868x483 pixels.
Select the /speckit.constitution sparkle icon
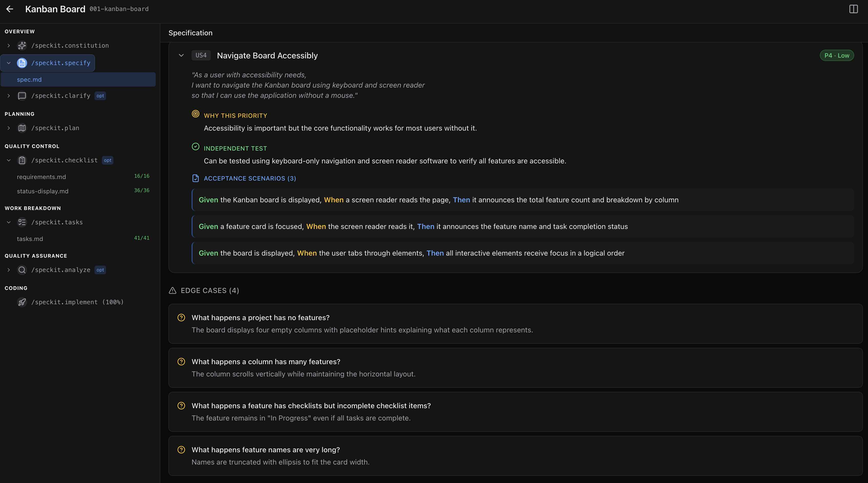[x=22, y=46]
